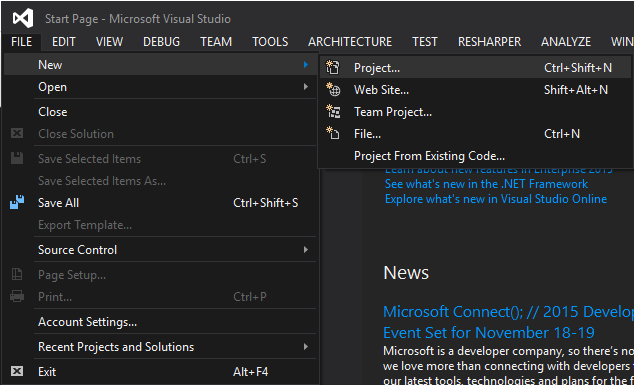This screenshot has height=385, width=634.
Task: Click the new File page icon
Action: point(333,133)
